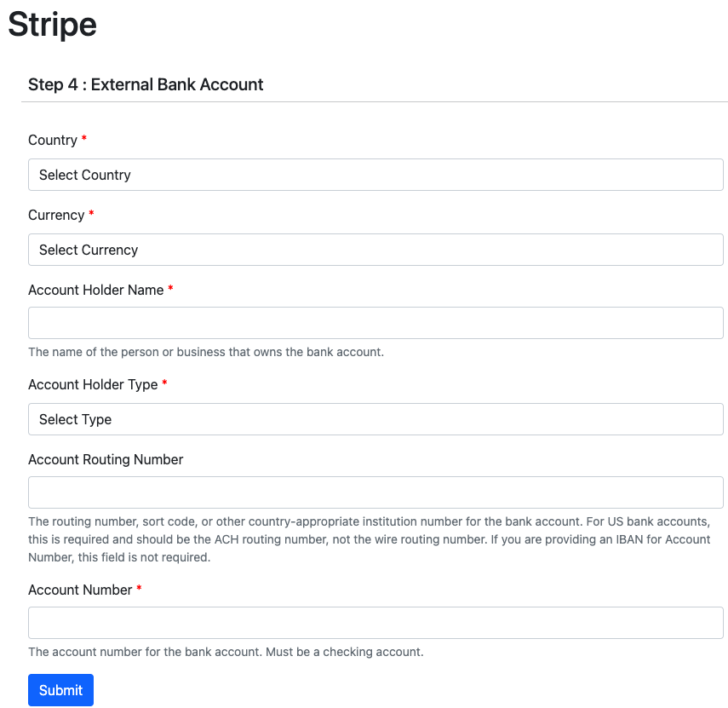Open the Select Currency dropdown
The width and height of the screenshot is (728, 708).
[x=375, y=250]
